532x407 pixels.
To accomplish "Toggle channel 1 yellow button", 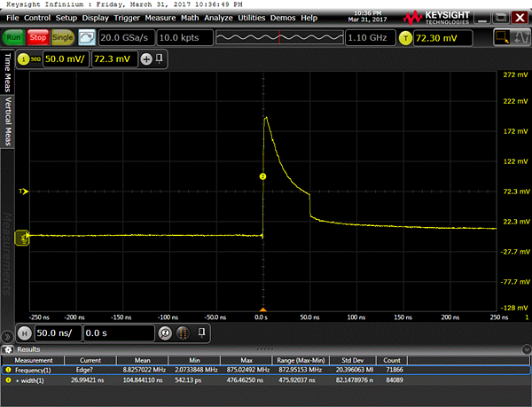I will 23,59.
